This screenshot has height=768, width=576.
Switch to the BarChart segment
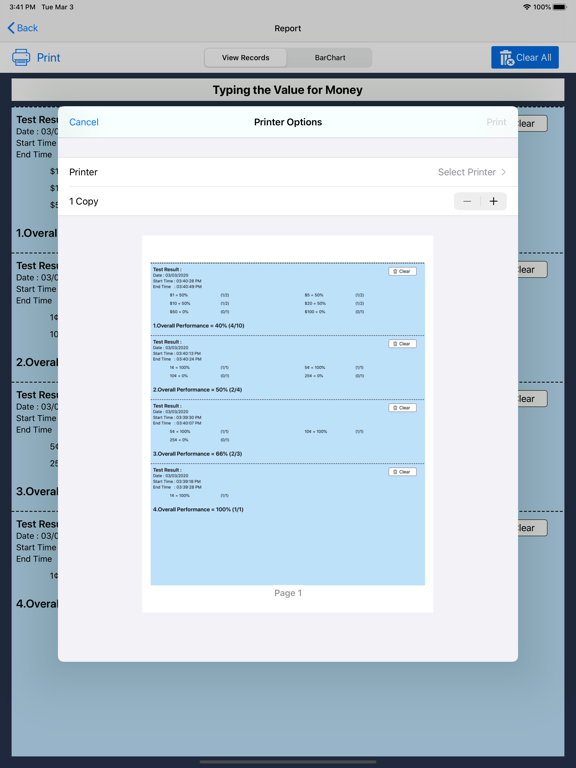click(330, 57)
